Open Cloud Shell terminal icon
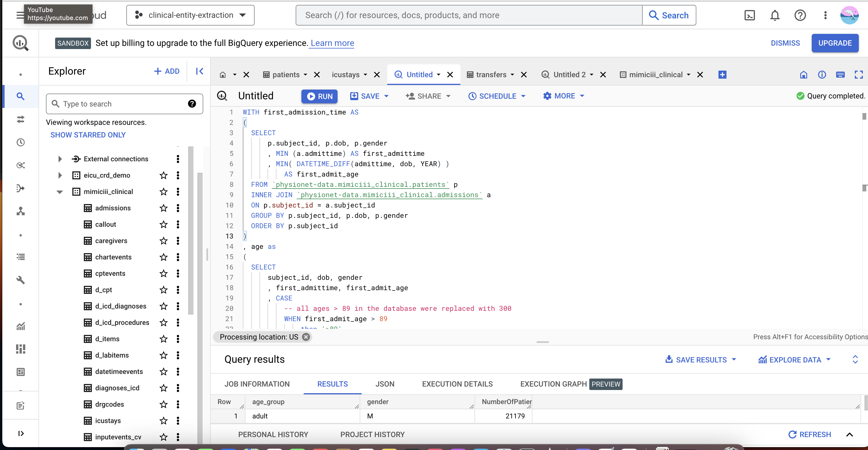 pos(749,15)
